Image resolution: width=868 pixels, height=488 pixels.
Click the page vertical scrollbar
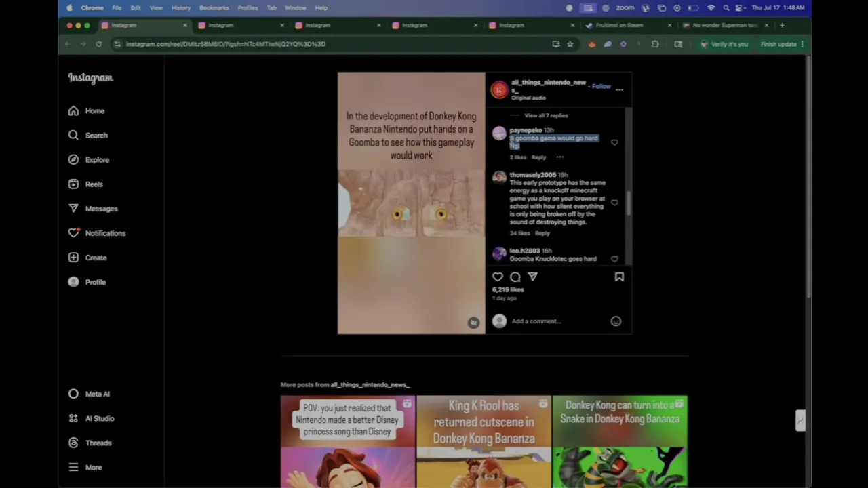point(808,176)
